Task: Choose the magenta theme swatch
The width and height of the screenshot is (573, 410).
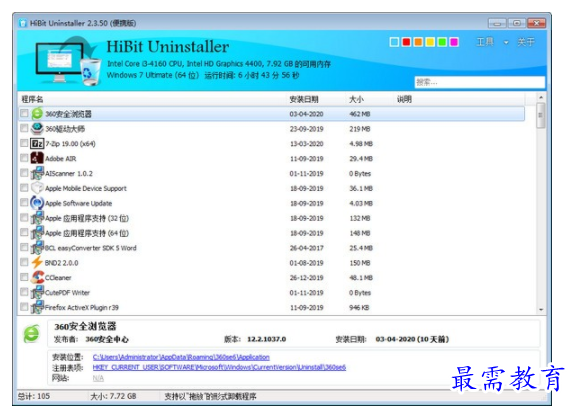Action: 454,42
